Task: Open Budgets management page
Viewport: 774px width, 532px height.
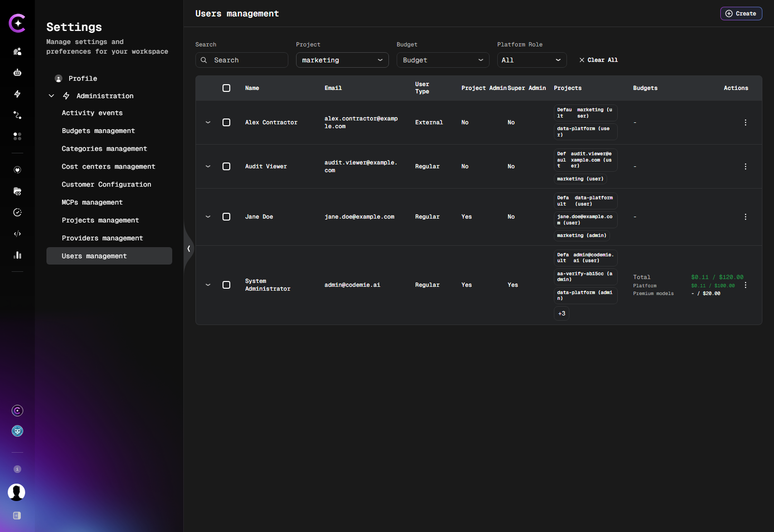Action: click(98, 131)
